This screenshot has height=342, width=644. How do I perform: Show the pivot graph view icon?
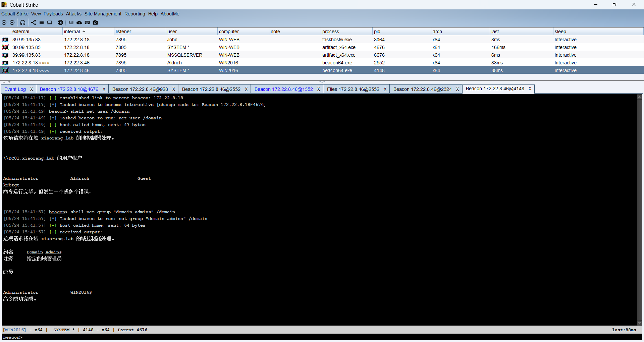click(34, 22)
